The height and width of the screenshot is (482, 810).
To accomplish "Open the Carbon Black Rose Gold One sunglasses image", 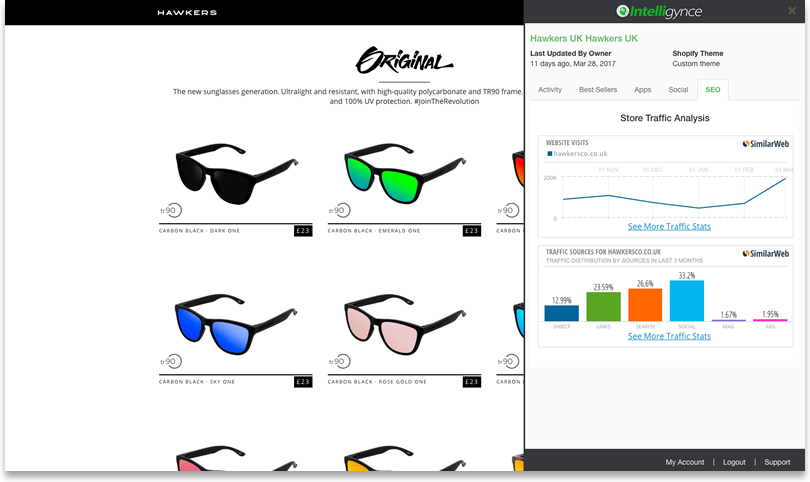I will click(x=404, y=324).
